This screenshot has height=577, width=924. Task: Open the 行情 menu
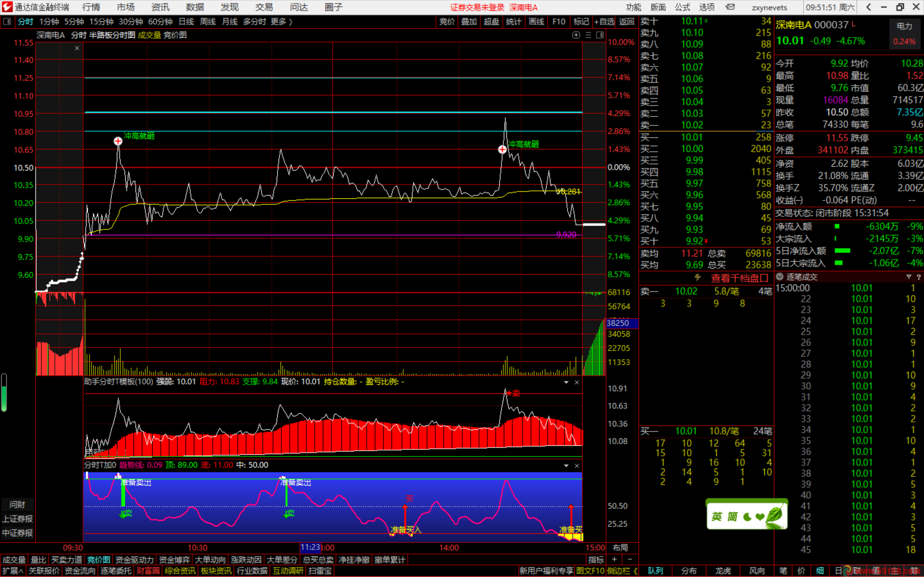(91, 7)
